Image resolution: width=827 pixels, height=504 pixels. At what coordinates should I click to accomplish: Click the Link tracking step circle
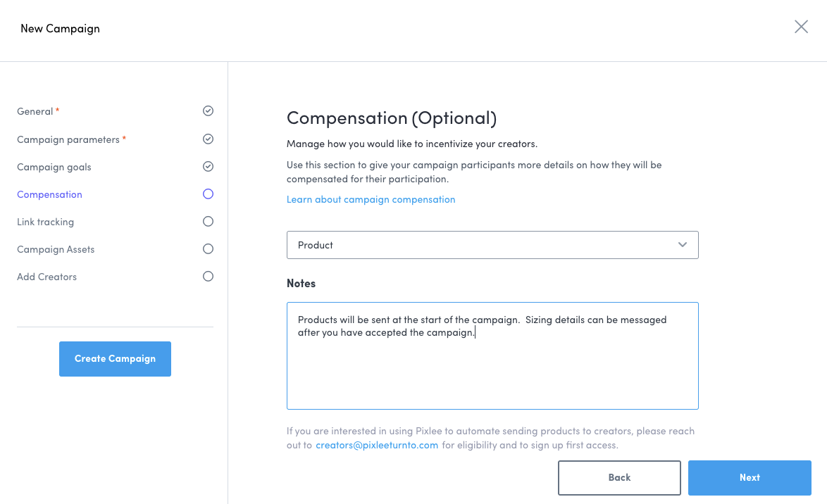click(x=208, y=222)
